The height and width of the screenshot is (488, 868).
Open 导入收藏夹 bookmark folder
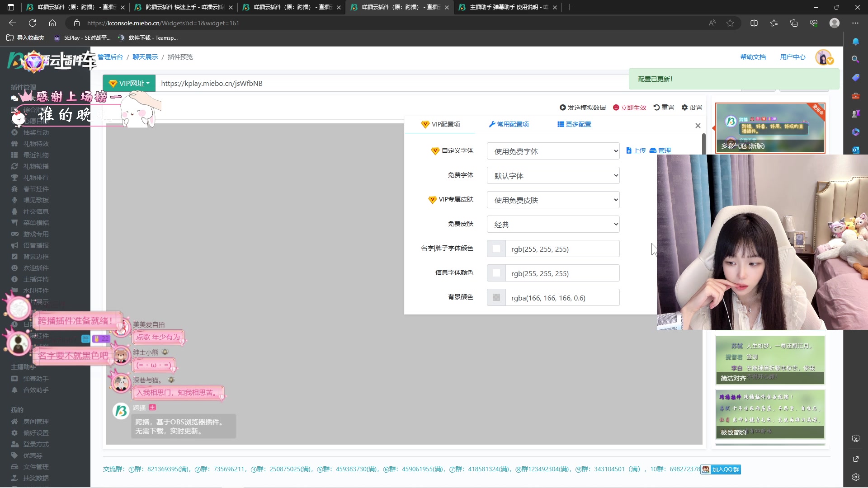coord(26,38)
